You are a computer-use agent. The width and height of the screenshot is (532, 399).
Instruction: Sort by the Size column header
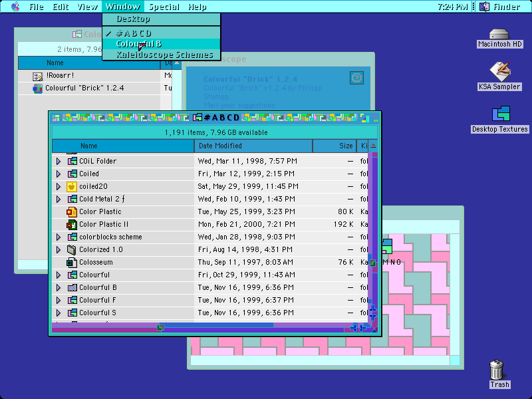334,146
